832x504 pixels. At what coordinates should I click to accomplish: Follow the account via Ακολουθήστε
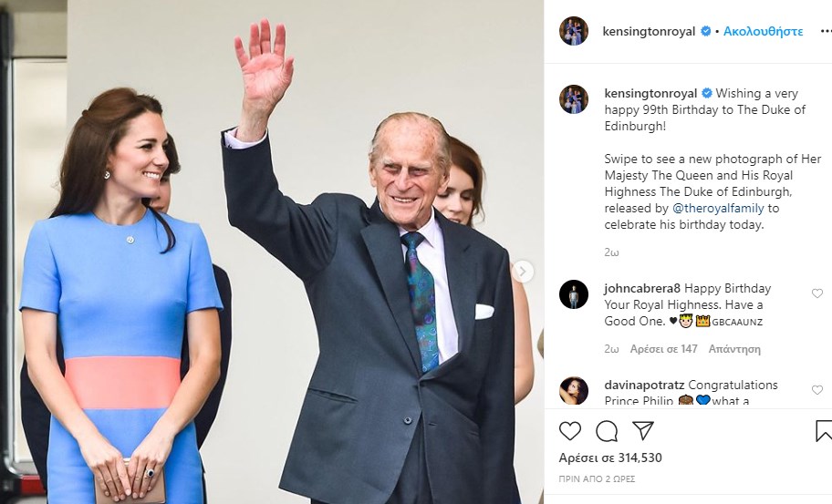click(x=763, y=31)
